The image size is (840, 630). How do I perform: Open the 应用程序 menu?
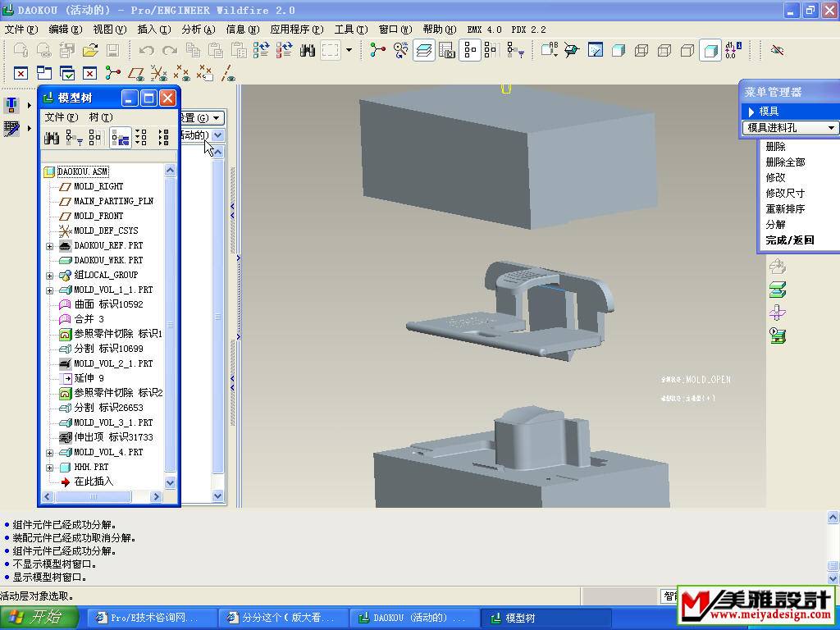297,30
